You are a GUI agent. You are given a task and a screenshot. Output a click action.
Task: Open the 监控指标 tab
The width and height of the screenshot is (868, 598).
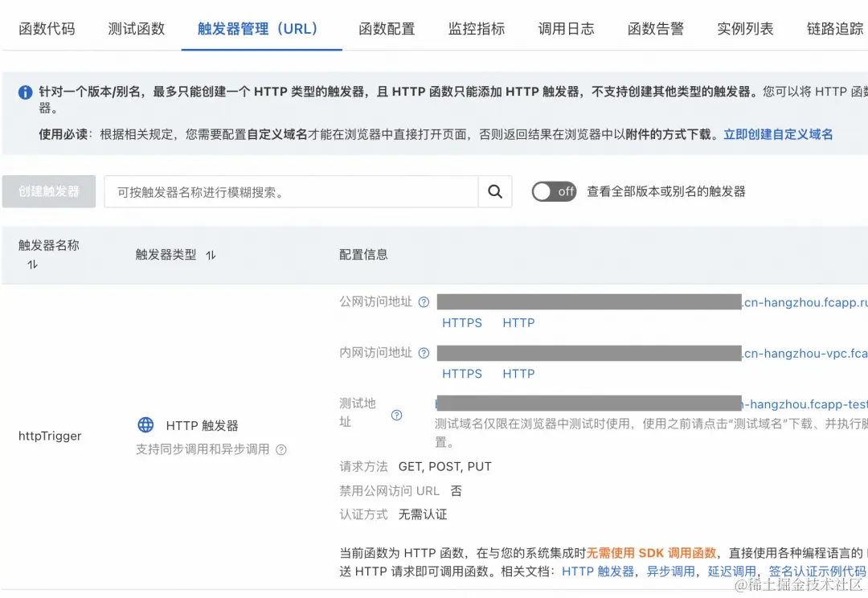[476, 27]
